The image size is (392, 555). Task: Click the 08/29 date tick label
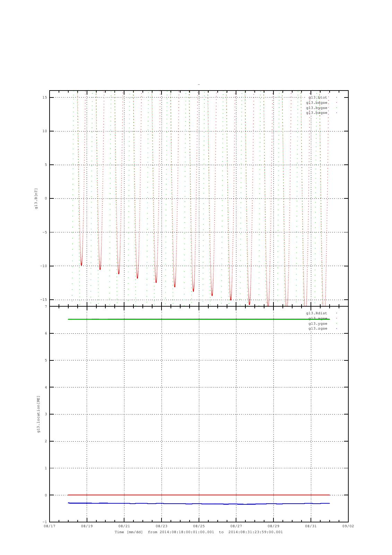[x=273, y=526]
